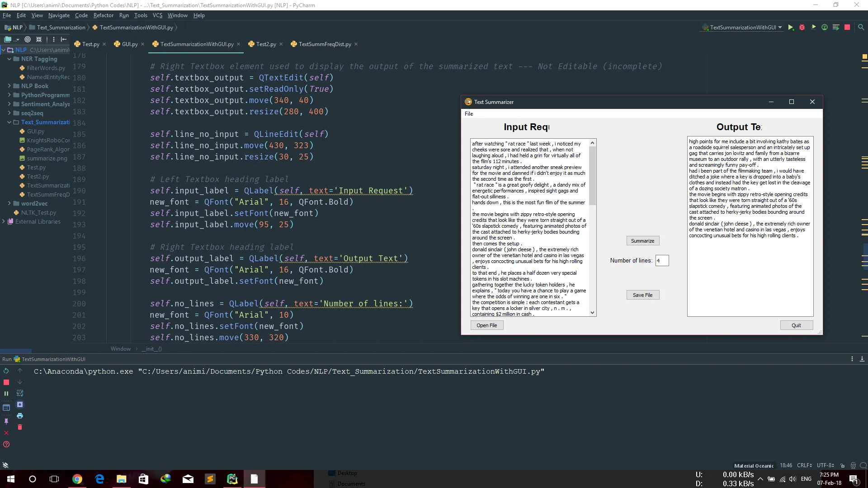
Task: Click Clear All trash icon in Run panel
Action: pyautogui.click(x=20, y=427)
